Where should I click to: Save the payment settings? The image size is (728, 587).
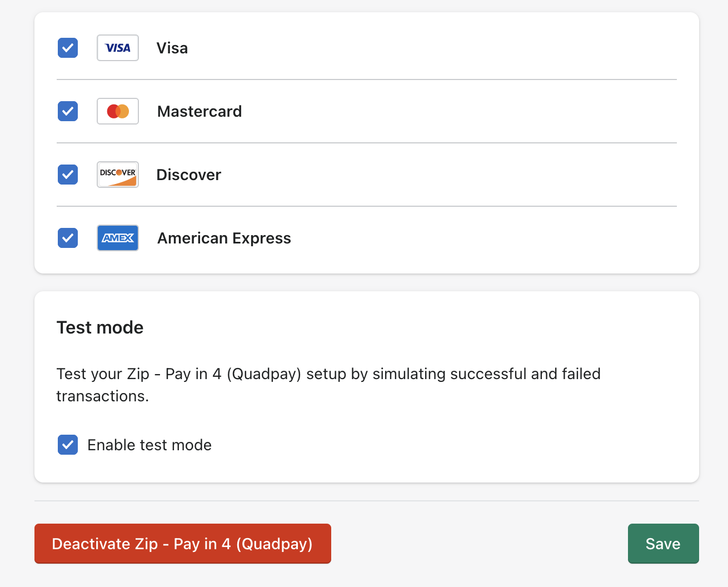(x=664, y=544)
